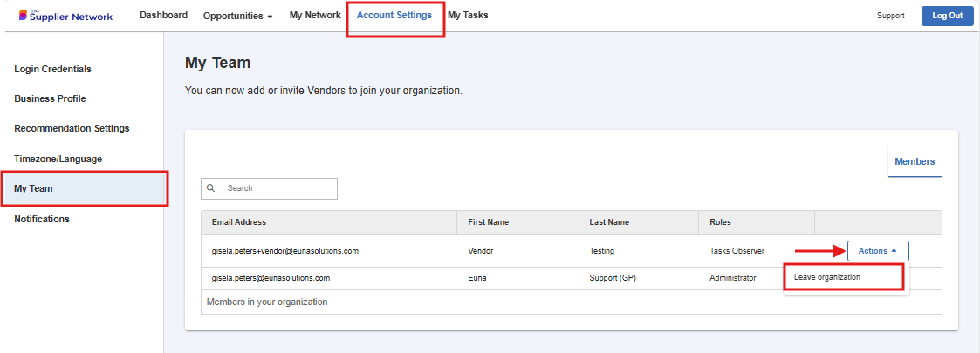
Task: Switch to the Members tab
Action: pyautogui.click(x=915, y=162)
